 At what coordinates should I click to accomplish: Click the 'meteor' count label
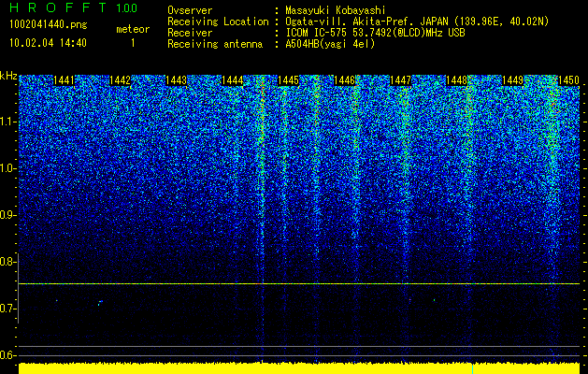pyautogui.click(x=133, y=29)
